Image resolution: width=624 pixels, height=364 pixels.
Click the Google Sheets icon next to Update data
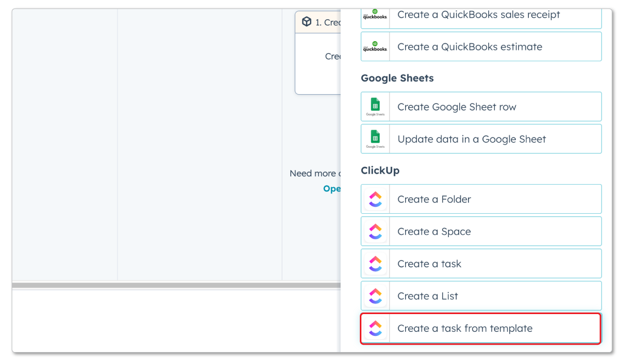[x=375, y=138]
